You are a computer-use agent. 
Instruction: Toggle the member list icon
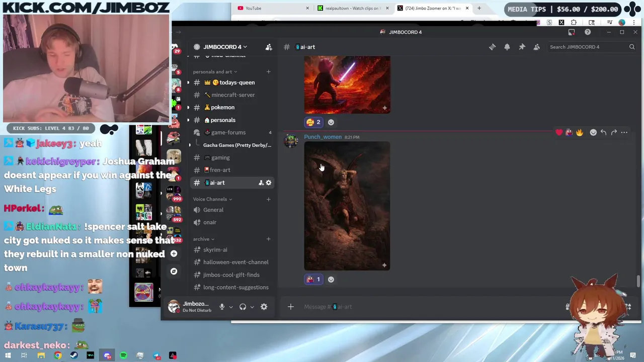click(537, 47)
